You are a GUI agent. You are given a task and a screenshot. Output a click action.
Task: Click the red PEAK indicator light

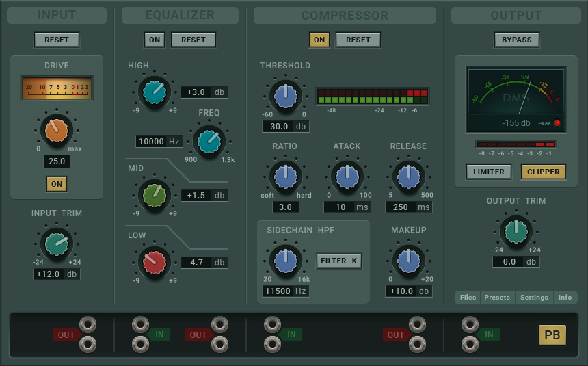tap(557, 122)
